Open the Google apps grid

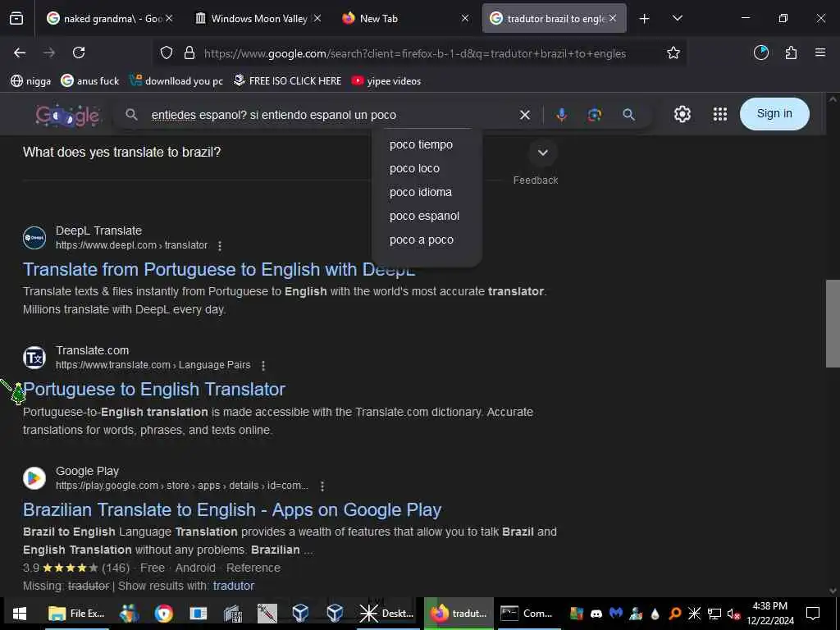click(720, 114)
